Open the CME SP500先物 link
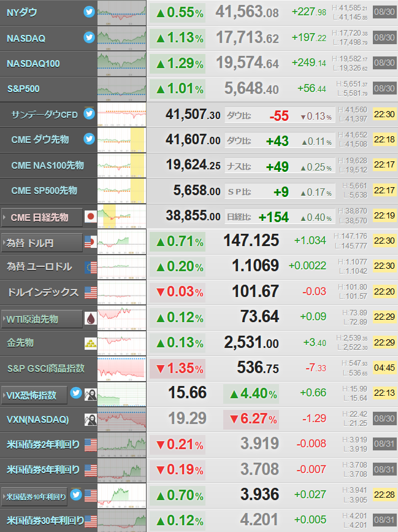This screenshot has width=398, height=532. coord(44,190)
